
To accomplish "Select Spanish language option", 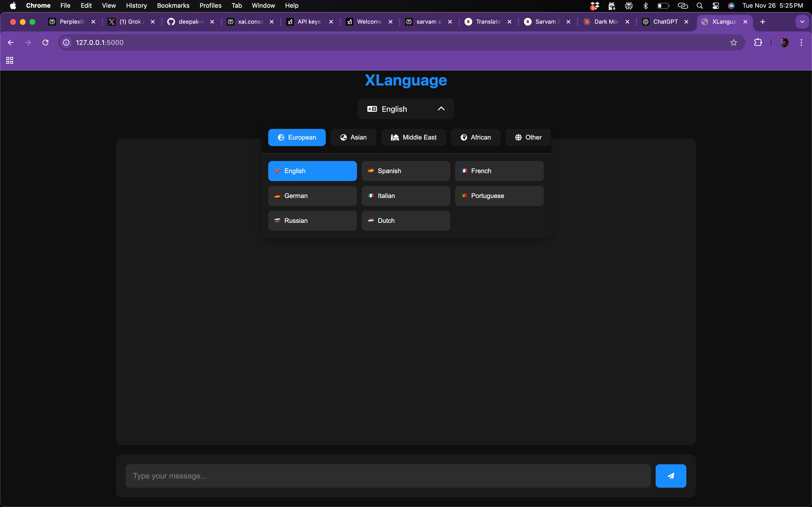I will pos(406,171).
